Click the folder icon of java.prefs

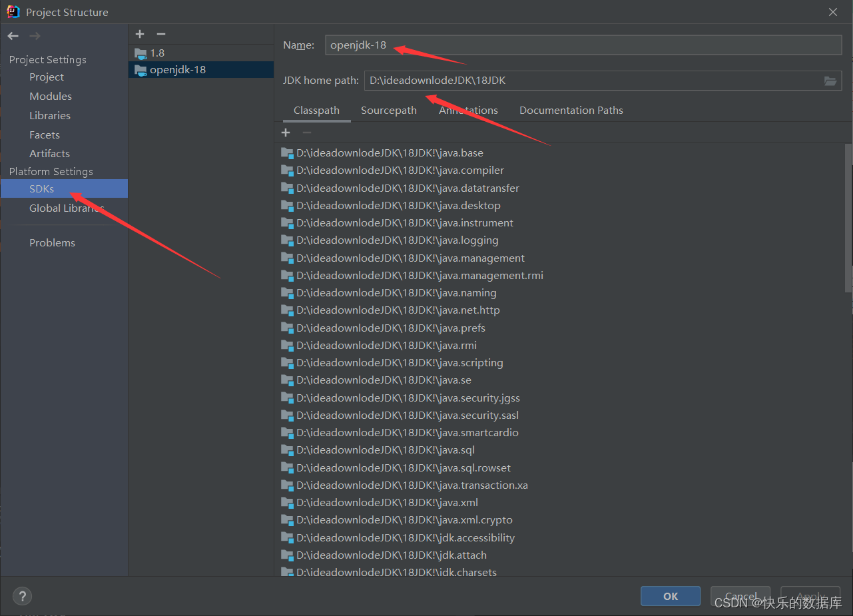[x=287, y=328]
